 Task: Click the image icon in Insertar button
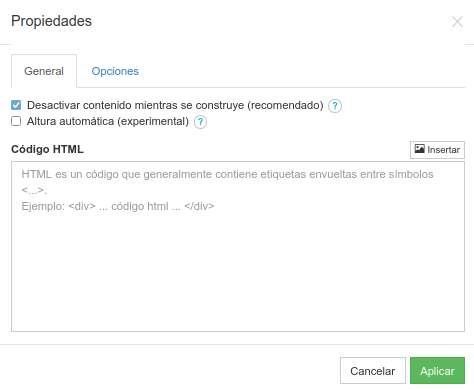(x=419, y=149)
